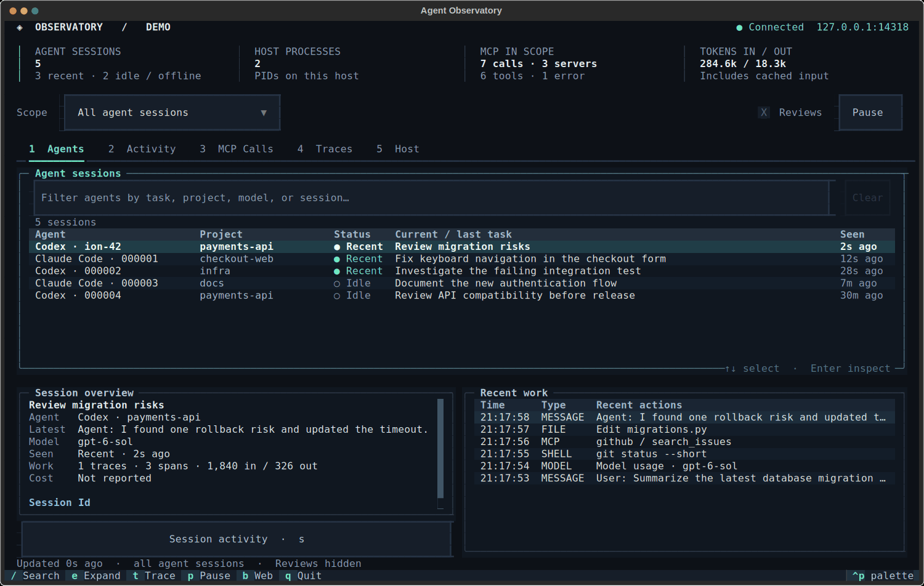The image size is (924, 586).
Task: Click the Idle status circle for docs
Action: [337, 284]
